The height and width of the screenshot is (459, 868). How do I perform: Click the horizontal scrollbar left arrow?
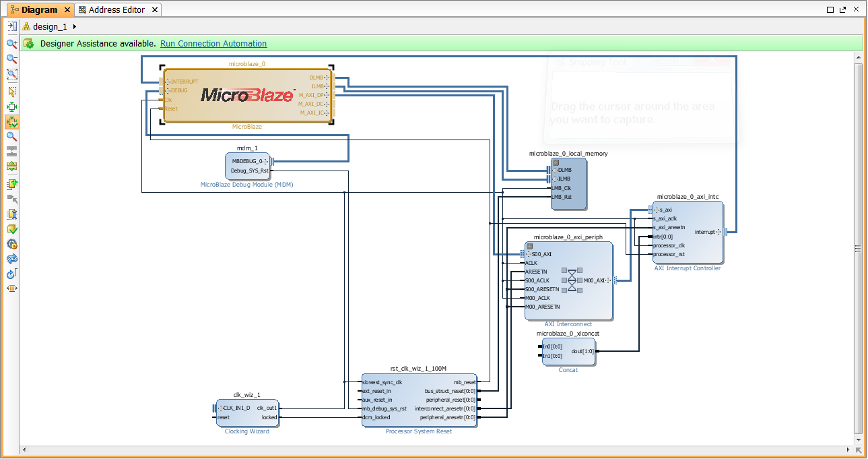24,450
